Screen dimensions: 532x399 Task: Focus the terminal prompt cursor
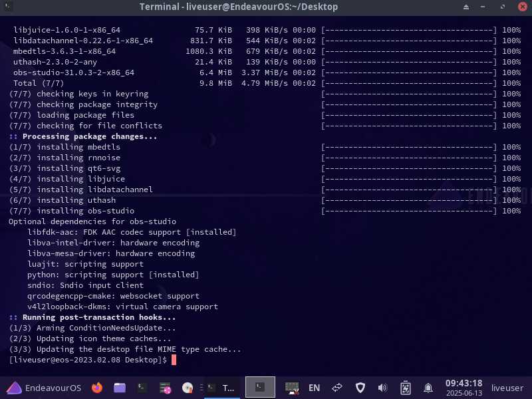pos(174,360)
